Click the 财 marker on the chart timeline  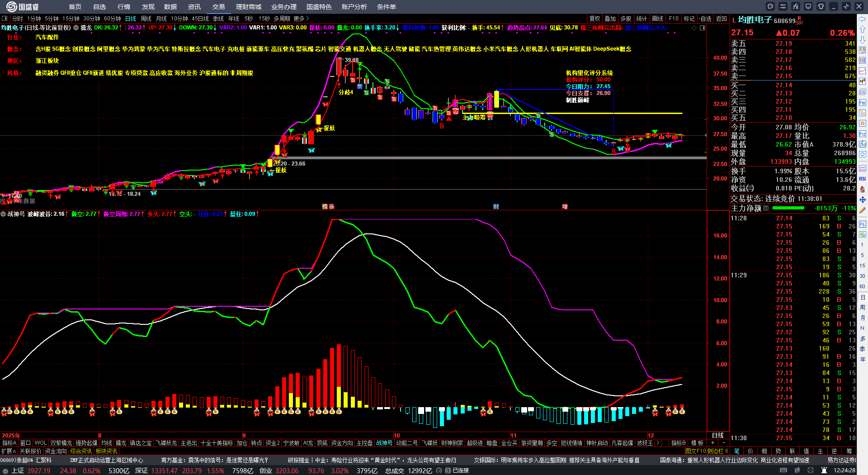tap(496, 206)
